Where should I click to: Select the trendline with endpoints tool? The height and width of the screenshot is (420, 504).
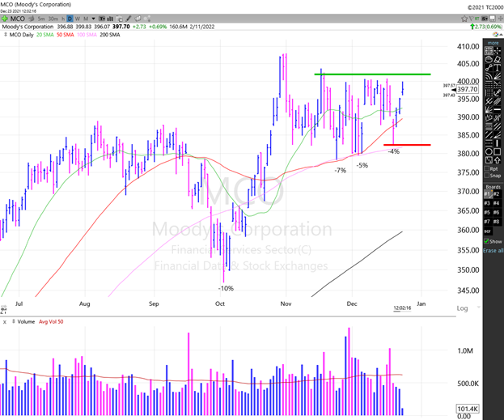tap(489, 67)
